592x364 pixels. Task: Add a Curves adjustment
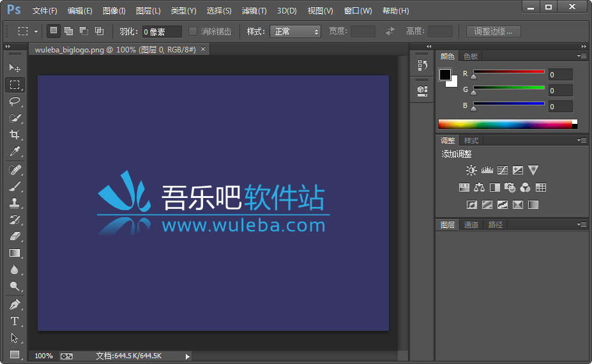pos(503,170)
